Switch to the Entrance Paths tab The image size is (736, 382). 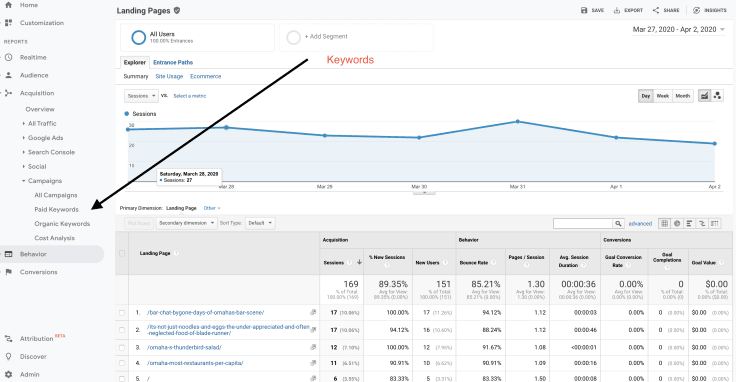pos(173,62)
